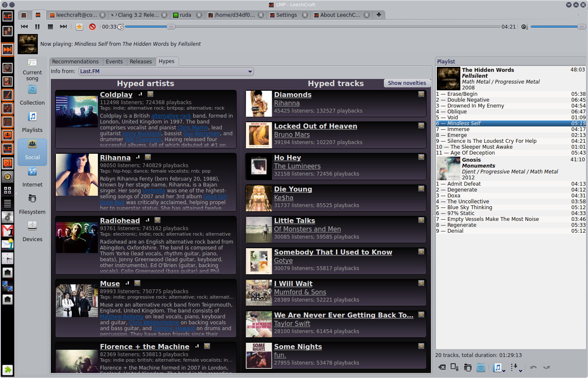Switch to the Events tab
Screen dimensions: 588x378
(114, 62)
